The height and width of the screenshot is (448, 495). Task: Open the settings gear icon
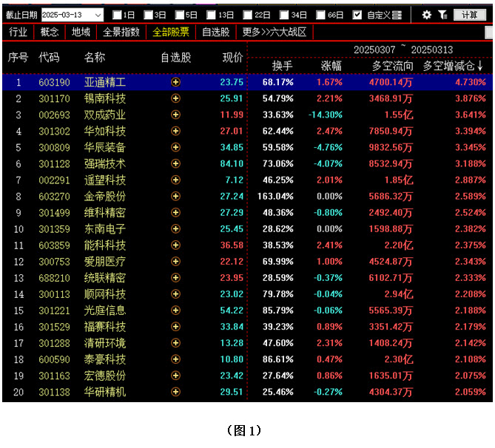pyautogui.click(x=426, y=15)
